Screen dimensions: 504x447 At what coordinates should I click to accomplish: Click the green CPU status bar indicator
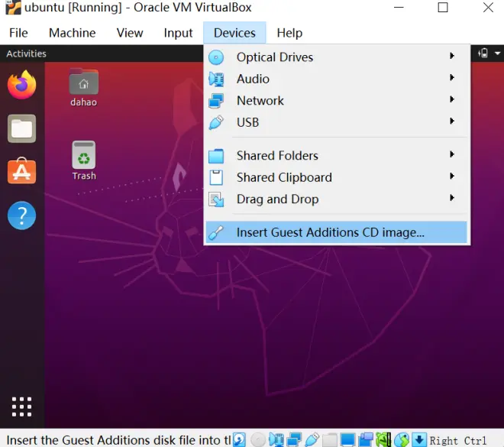pos(383,439)
